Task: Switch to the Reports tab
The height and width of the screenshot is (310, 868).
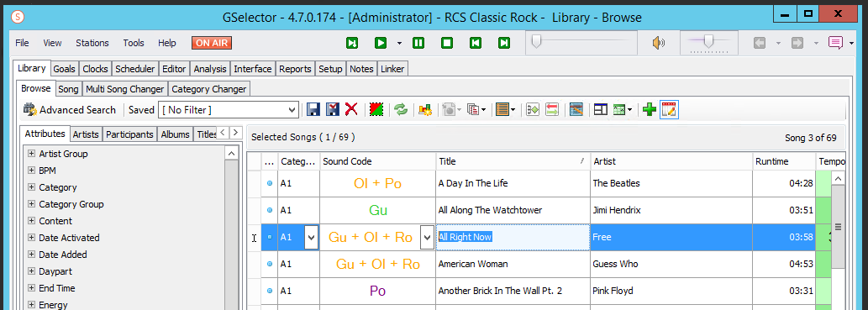Action: [295, 69]
